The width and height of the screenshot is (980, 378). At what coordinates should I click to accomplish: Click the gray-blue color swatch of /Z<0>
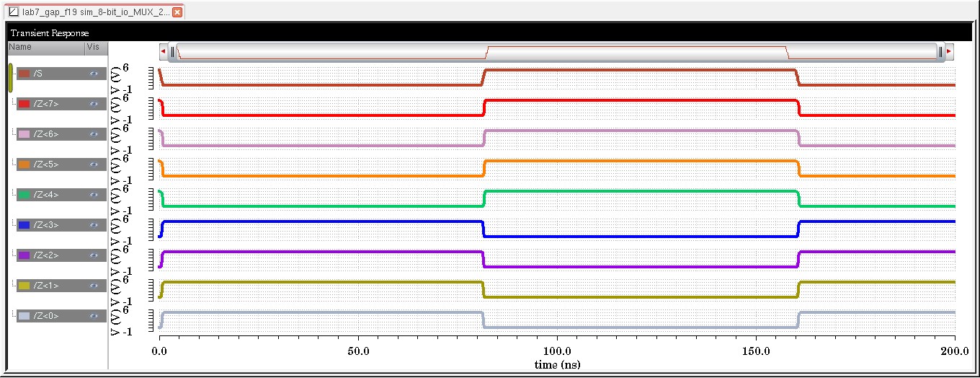[24, 316]
